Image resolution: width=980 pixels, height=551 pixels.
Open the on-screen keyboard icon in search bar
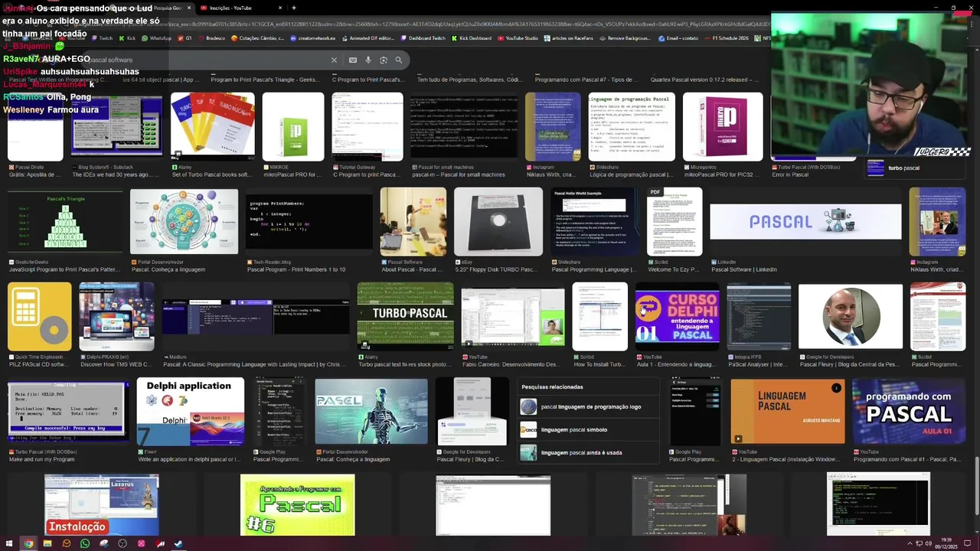(352, 60)
